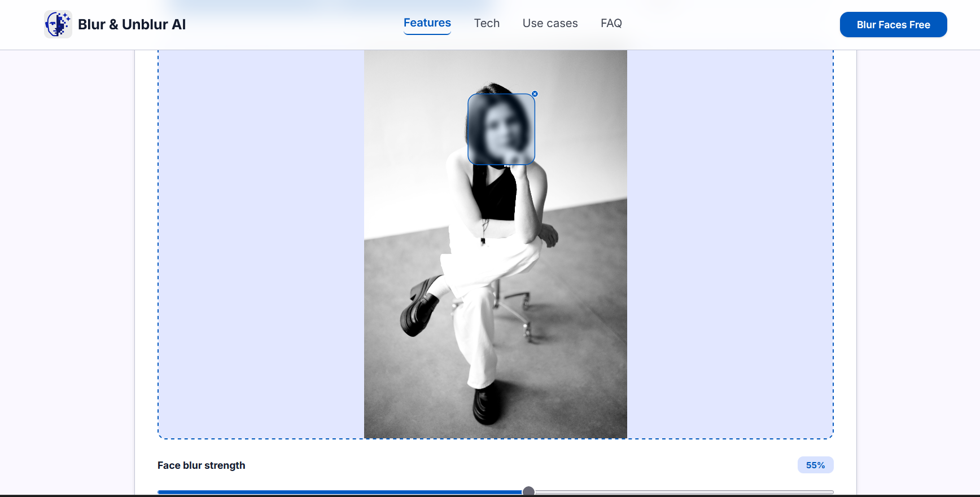Click the Blur & Unblur AI logo icon
Screen dimensions: 980x497
click(58, 24)
